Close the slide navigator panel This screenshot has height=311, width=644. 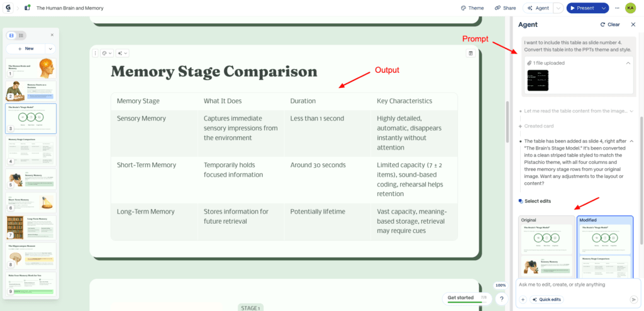pos(52,35)
